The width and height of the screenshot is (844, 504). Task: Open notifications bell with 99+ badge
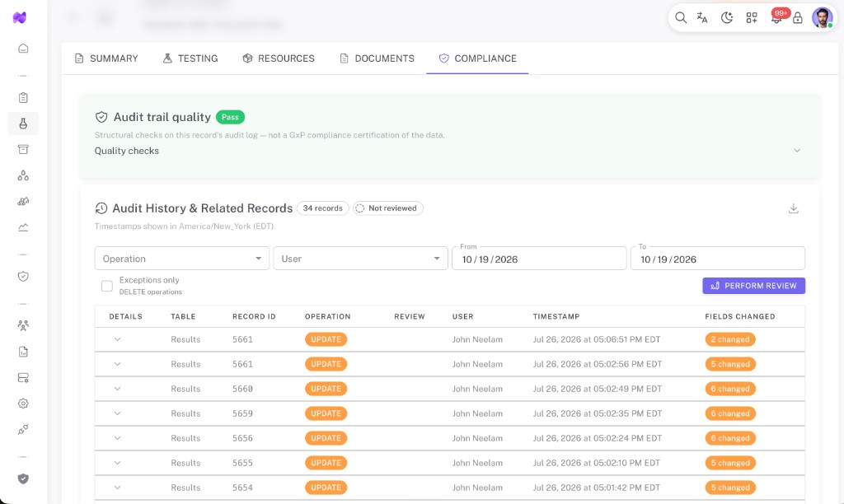click(776, 16)
